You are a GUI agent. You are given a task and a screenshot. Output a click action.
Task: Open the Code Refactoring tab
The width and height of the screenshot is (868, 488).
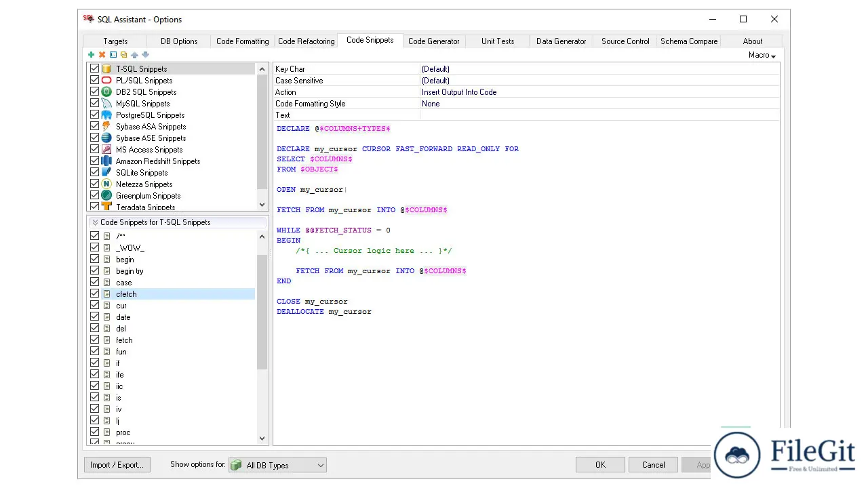coord(307,41)
